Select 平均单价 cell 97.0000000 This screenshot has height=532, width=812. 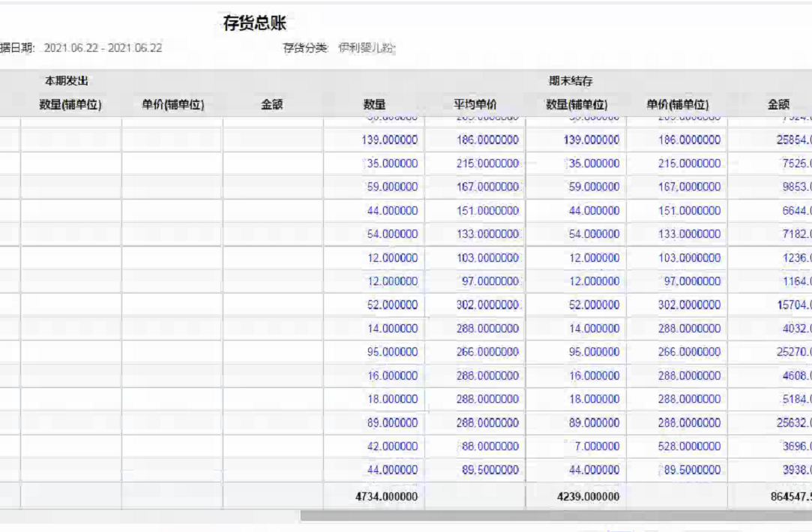coord(490,281)
